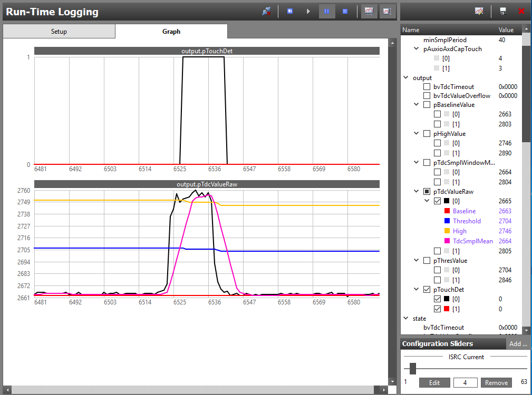Collapse the output tree section

(x=406, y=78)
